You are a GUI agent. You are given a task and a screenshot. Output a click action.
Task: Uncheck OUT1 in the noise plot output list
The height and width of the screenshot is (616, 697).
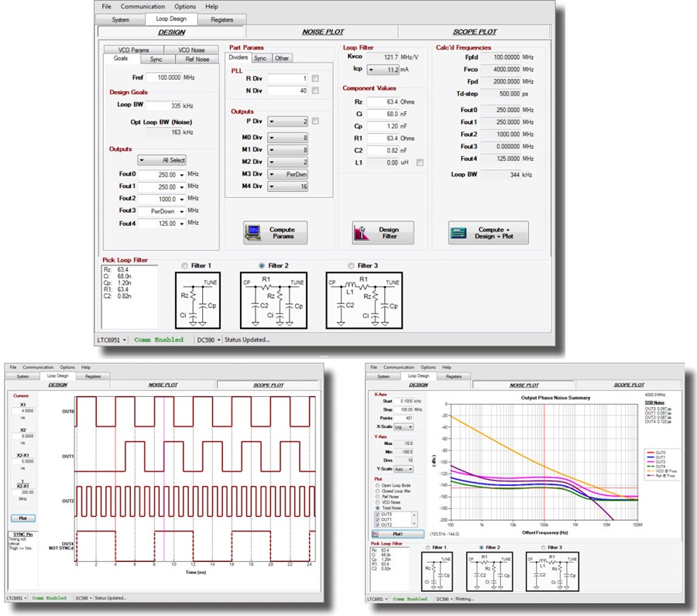click(x=377, y=519)
